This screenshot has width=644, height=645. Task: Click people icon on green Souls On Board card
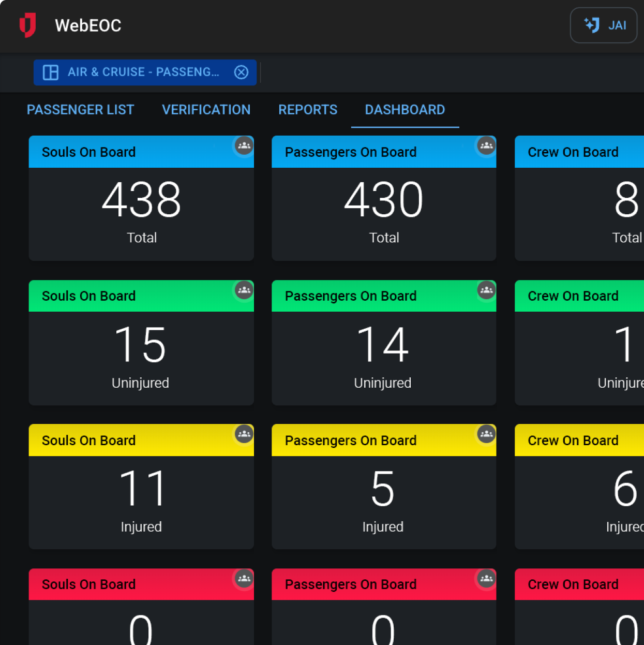tap(244, 290)
